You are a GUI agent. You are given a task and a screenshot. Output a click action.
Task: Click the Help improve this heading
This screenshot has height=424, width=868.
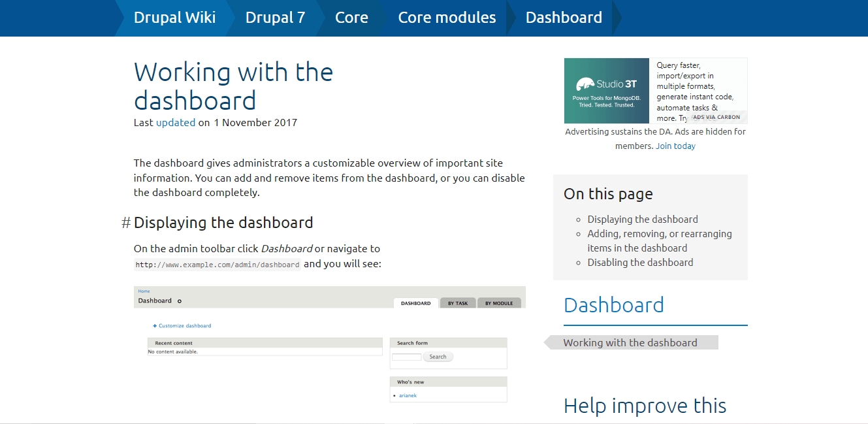click(645, 406)
